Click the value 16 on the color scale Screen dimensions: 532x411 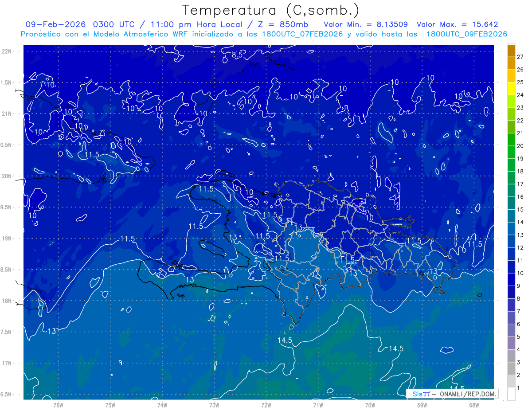[520, 197]
